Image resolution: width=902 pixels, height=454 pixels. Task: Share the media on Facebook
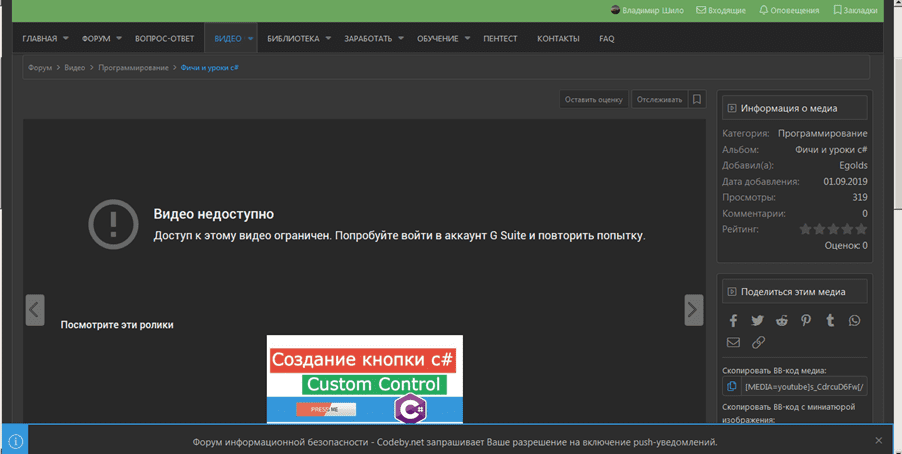tap(733, 320)
